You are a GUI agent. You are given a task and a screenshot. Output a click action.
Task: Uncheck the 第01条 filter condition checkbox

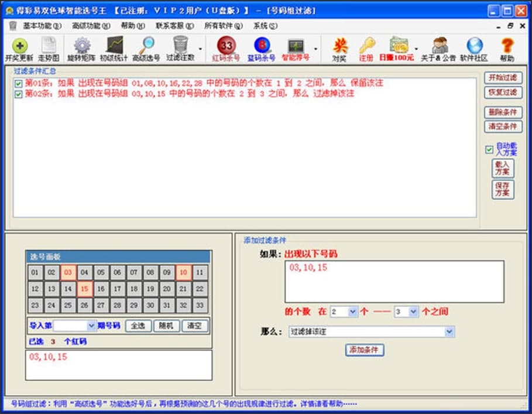coord(19,84)
